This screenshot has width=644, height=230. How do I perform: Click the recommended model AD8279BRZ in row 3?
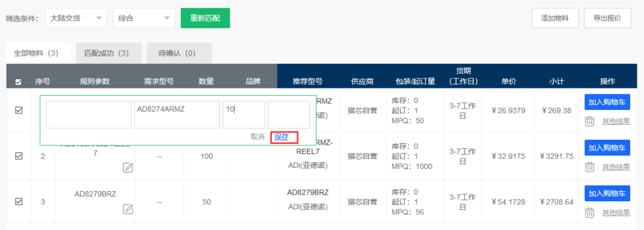pos(308,192)
